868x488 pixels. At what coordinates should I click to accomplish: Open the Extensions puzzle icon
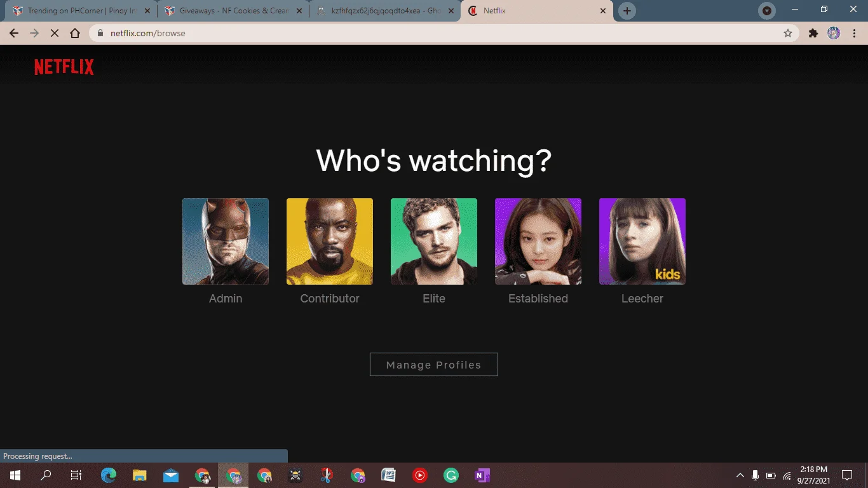813,33
